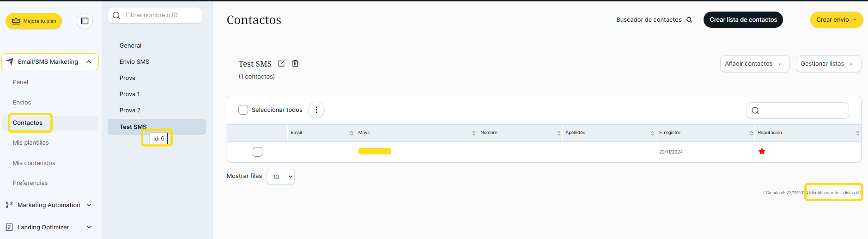The height and width of the screenshot is (239, 868).
Task: Click the red star reputation icon
Action: [762, 152]
